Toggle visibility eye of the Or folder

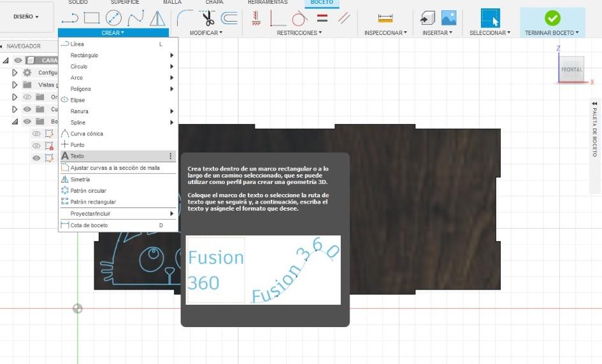tap(27, 97)
